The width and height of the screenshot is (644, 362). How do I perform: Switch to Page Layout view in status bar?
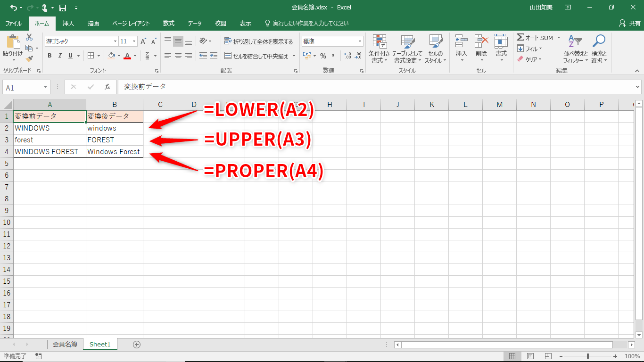pyautogui.click(x=530, y=356)
